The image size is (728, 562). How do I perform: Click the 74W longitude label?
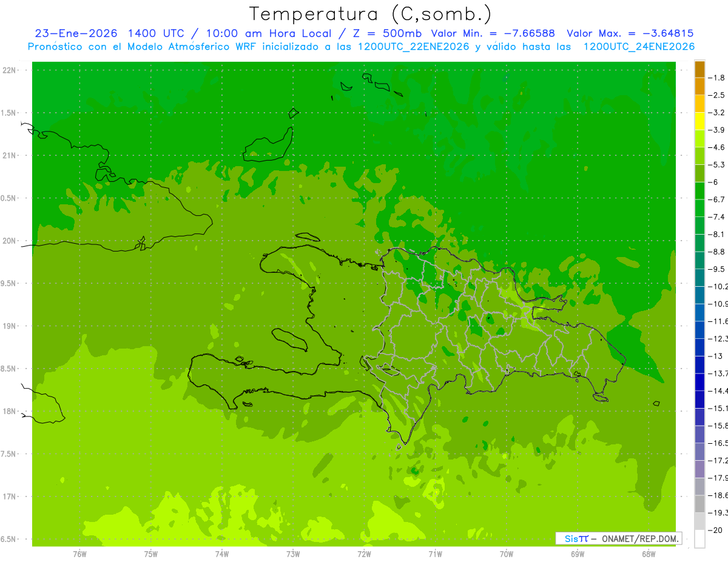(222, 554)
